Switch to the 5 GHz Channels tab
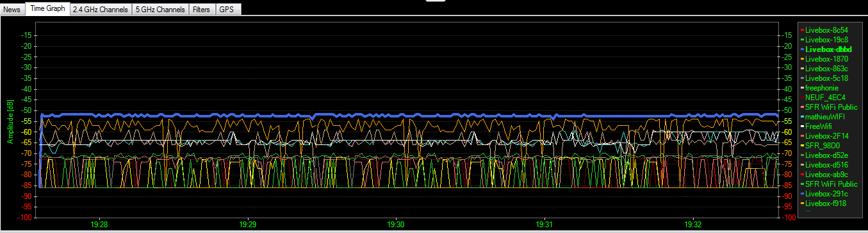Viewport: 868px width, 233px height. [x=161, y=10]
